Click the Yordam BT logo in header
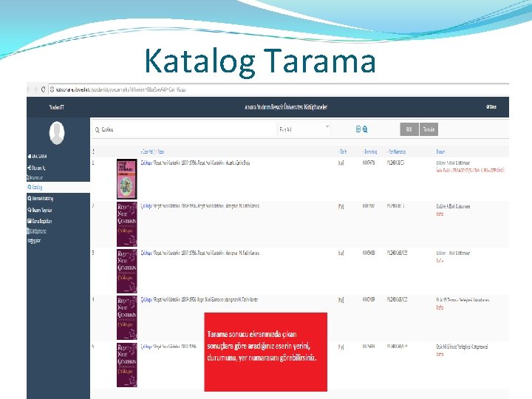The width and height of the screenshot is (532, 399). pyautogui.click(x=56, y=107)
